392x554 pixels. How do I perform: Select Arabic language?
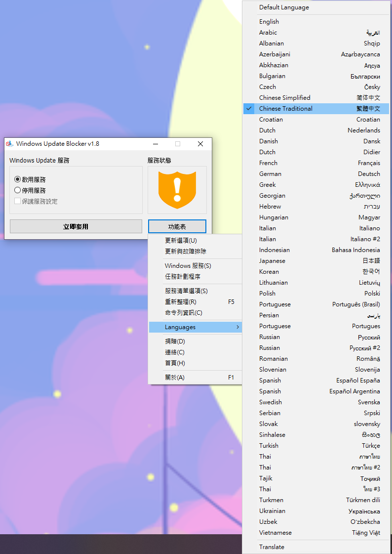pyautogui.click(x=316, y=33)
